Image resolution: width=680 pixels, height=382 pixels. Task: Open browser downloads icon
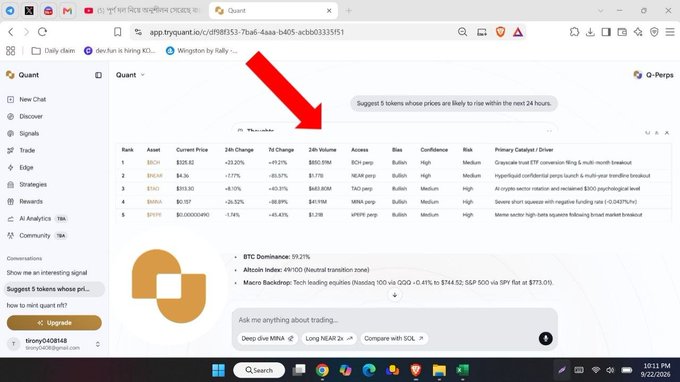click(590, 32)
